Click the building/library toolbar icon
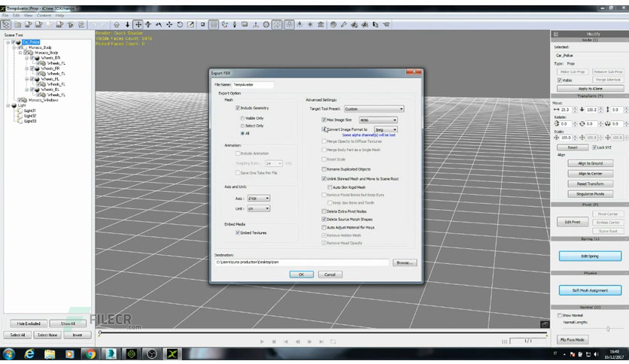The width and height of the screenshot is (629, 364). (321, 25)
